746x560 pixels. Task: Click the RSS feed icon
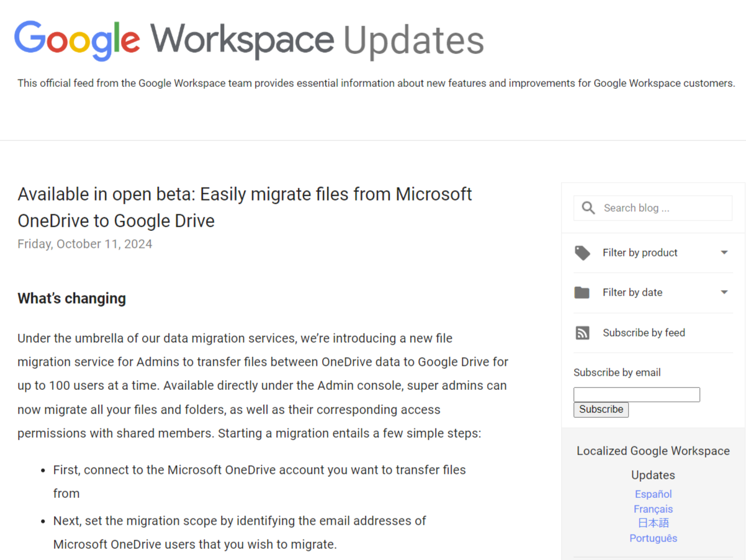[x=582, y=332]
